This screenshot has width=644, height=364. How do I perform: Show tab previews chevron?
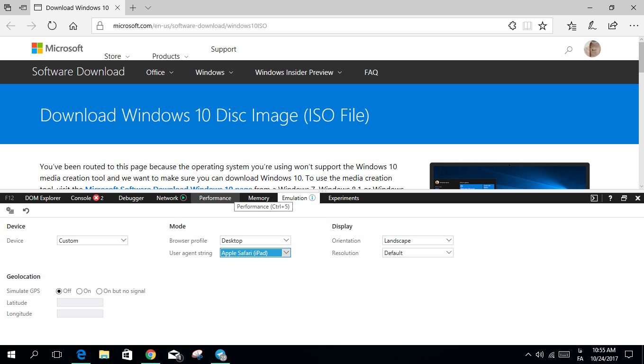(x=148, y=8)
